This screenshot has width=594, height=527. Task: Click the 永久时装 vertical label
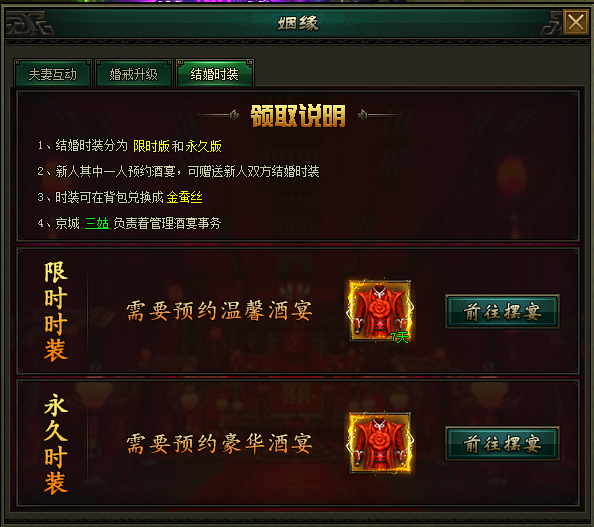click(x=56, y=444)
